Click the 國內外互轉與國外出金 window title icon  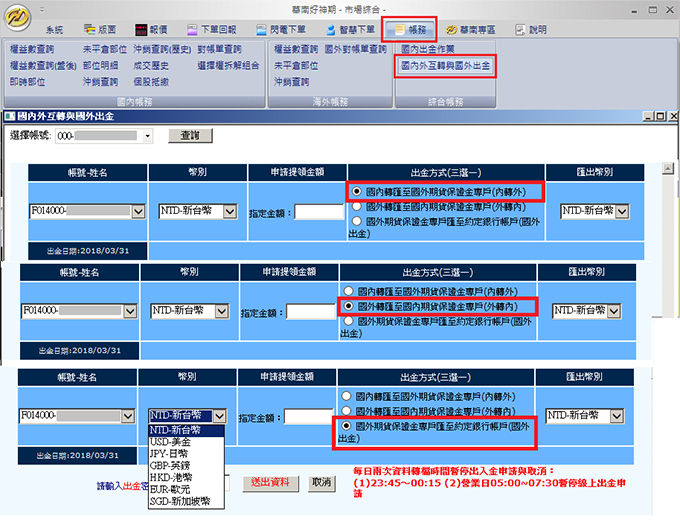10,116
